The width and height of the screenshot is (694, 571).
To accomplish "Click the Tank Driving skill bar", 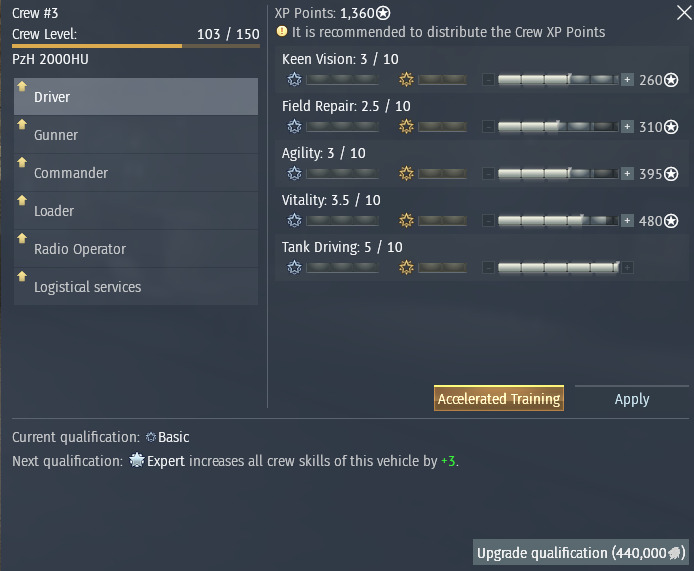I will (558, 267).
